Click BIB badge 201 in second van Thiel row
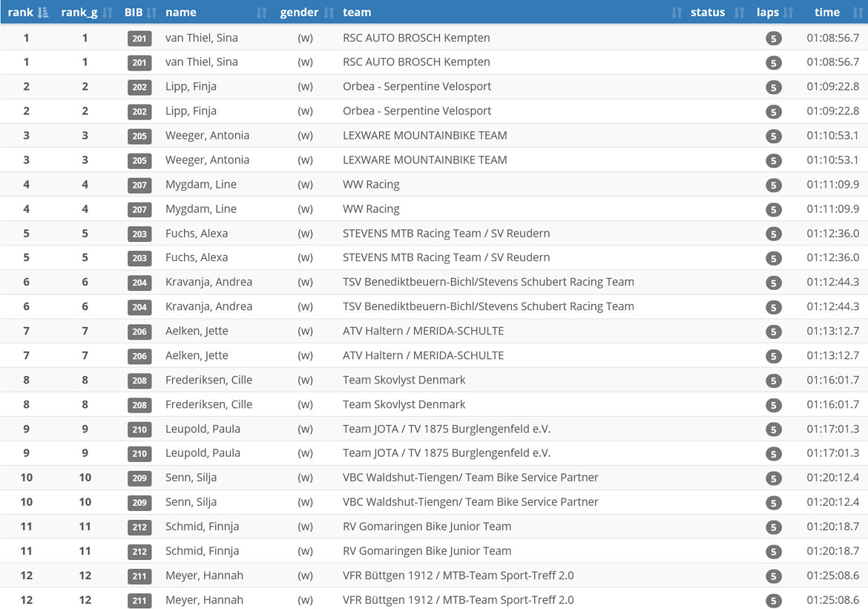 point(139,62)
